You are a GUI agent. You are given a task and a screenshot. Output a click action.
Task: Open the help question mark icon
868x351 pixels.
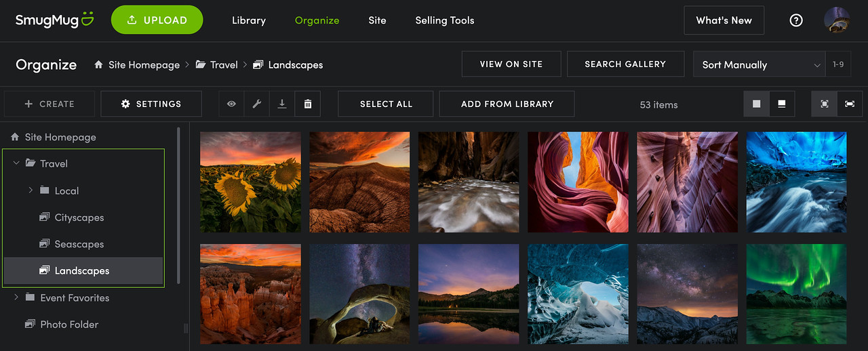click(796, 20)
